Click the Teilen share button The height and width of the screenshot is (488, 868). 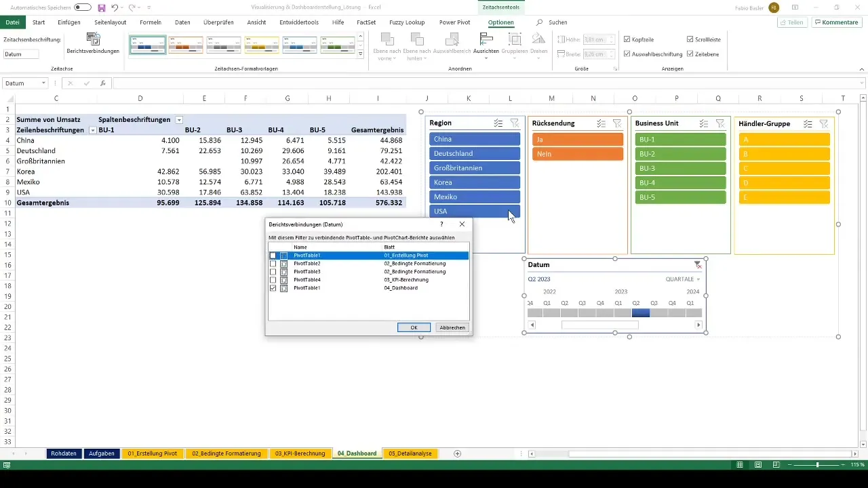click(x=792, y=22)
